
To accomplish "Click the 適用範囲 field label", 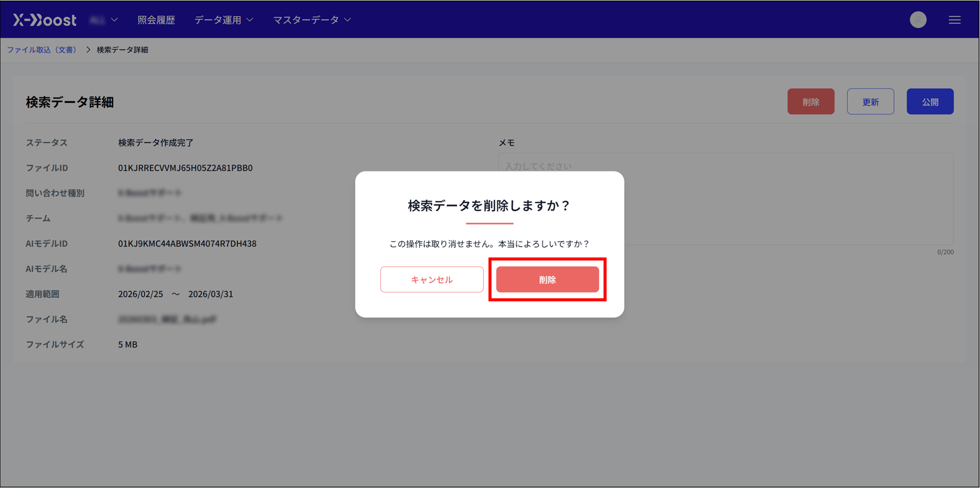I will pos(42,294).
